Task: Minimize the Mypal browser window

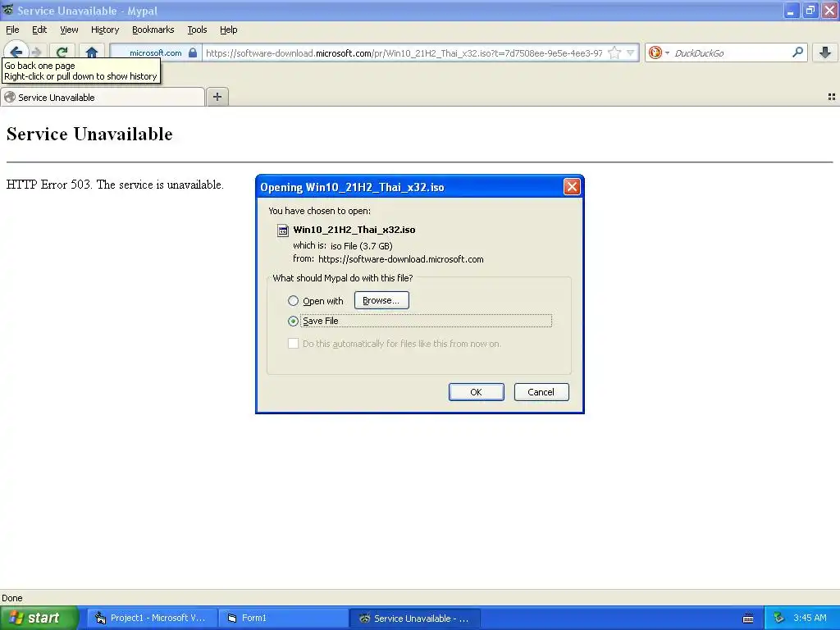Action: 791,10
